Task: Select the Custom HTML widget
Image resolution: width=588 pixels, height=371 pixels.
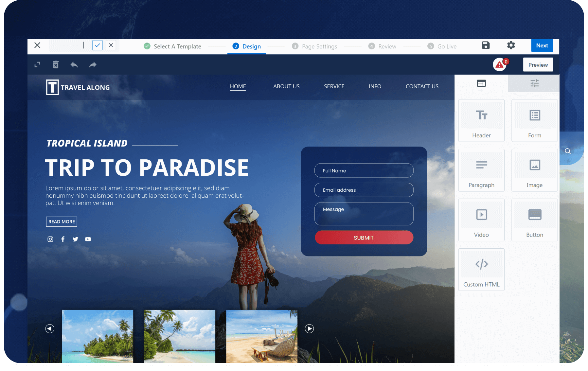Action: pyautogui.click(x=481, y=270)
